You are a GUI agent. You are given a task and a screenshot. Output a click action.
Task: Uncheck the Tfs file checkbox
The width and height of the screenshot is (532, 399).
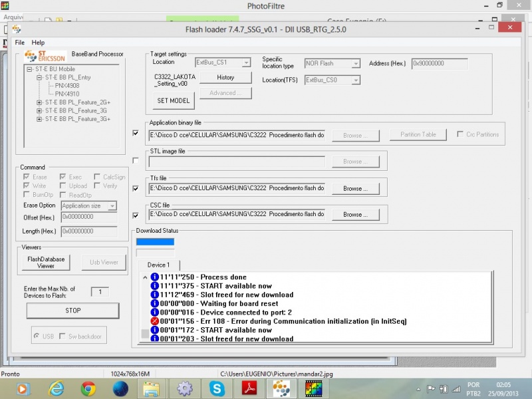[136, 188]
